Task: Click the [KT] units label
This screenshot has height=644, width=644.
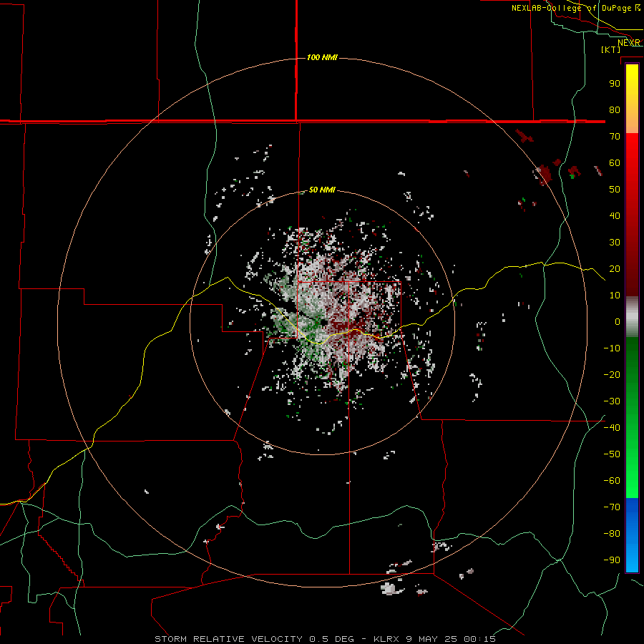Action: (x=611, y=49)
